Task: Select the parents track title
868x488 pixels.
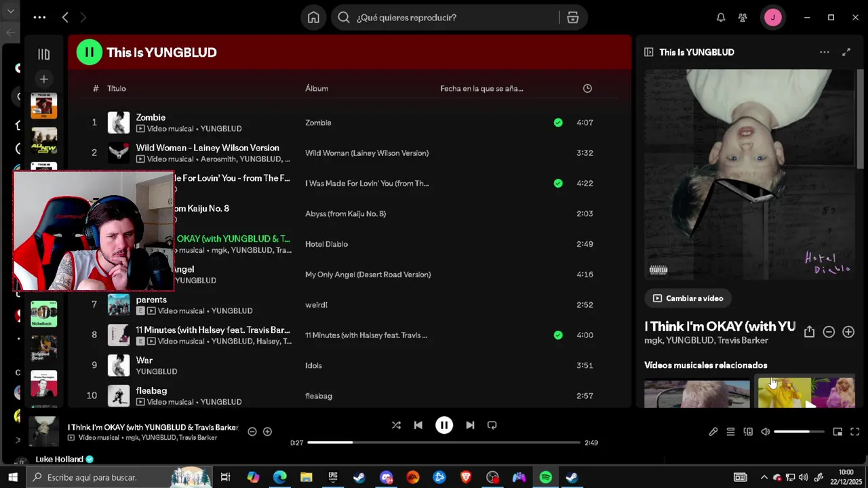Action: tap(151, 300)
